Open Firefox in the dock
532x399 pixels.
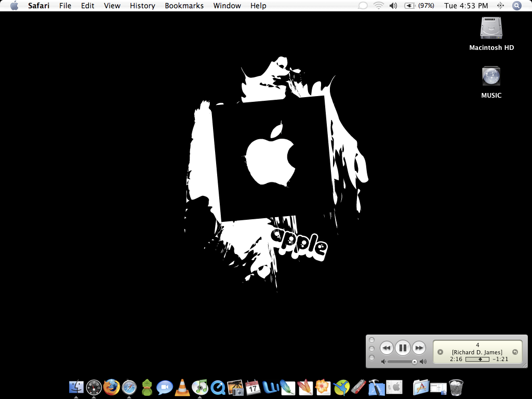pyautogui.click(x=112, y=387)
